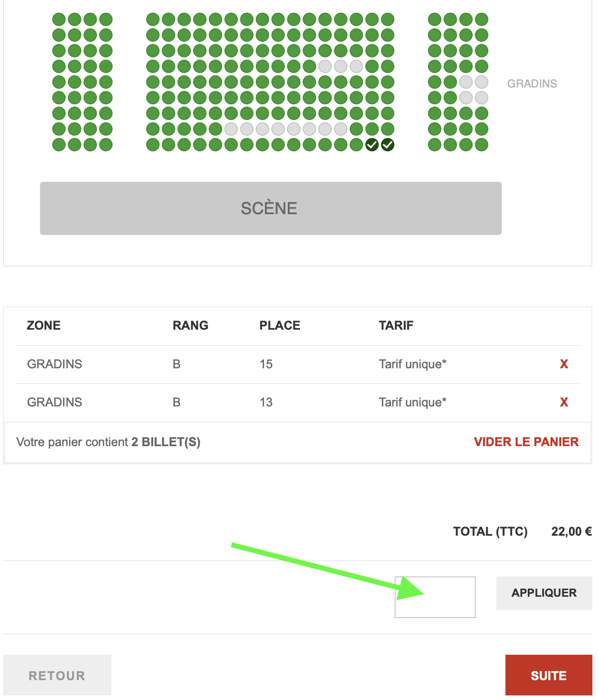The height and width of the screenshot is (700, 599).
Task: Select top-right seat of the right block
Action: [482, 20]
